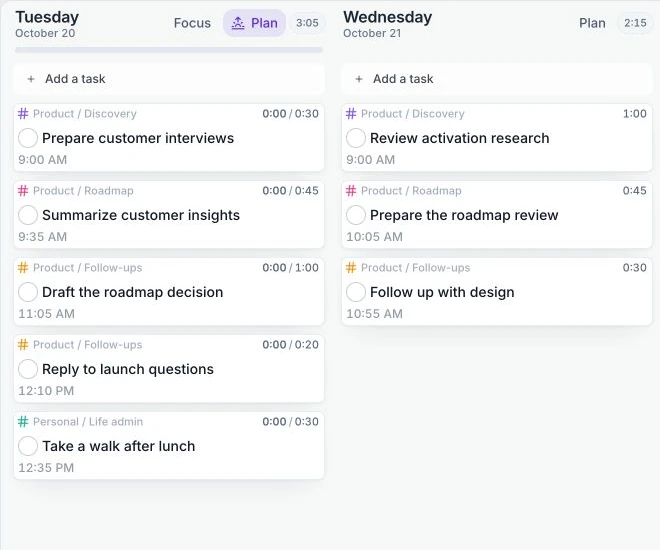Open Tuesday's Plan mode
Viewport: 660px width, 550px height.
pos(255,23)
